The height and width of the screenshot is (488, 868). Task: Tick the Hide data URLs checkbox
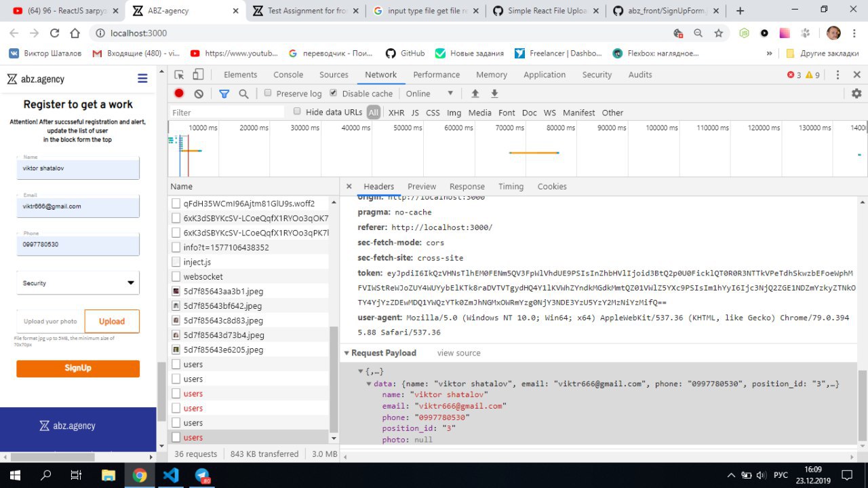coord(297,112)
